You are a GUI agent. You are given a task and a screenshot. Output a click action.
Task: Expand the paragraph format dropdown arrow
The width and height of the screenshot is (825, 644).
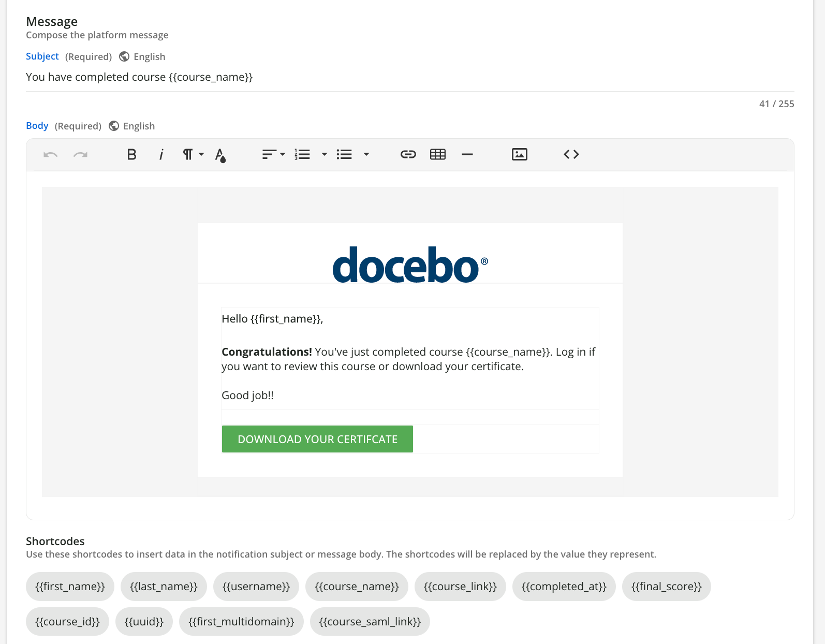201,154
